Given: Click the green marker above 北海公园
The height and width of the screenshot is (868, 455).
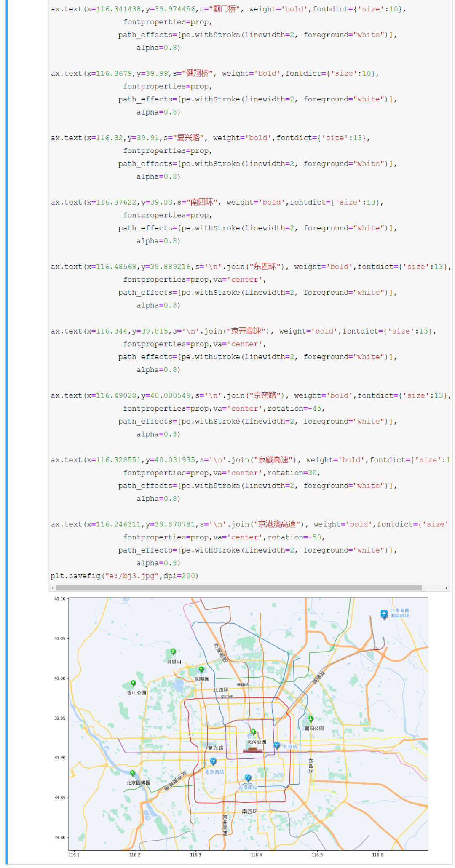Looking at the screenshot, I should tap(253, 732).
